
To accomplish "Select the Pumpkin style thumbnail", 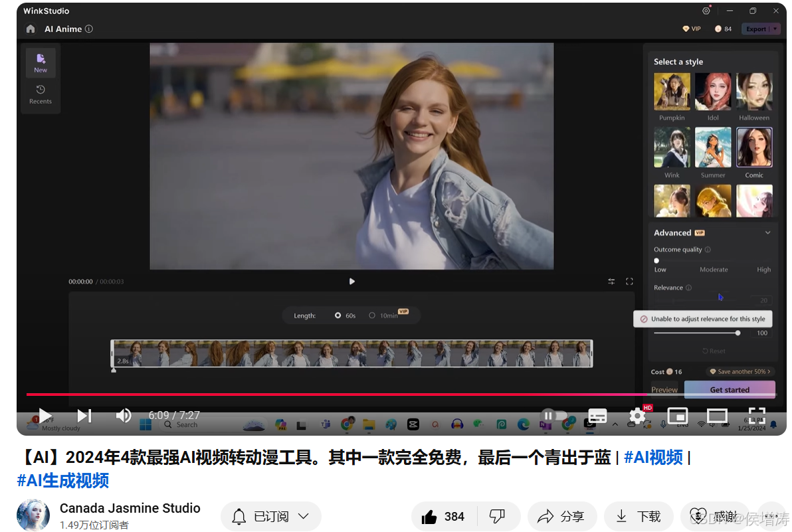I will tap(672, 92).
